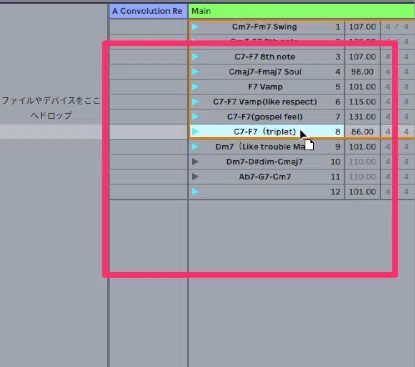Image resolution: width=415 pixels, height=367 pixels.
Task: Select scene name F7 Vamp
Action: [x=265, y=87]
